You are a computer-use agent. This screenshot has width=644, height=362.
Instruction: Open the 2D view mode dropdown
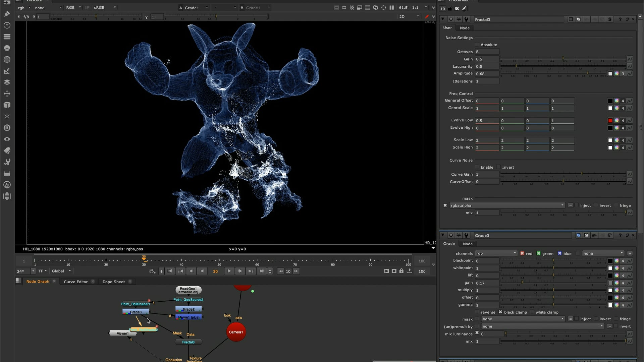tap(409, 16)
